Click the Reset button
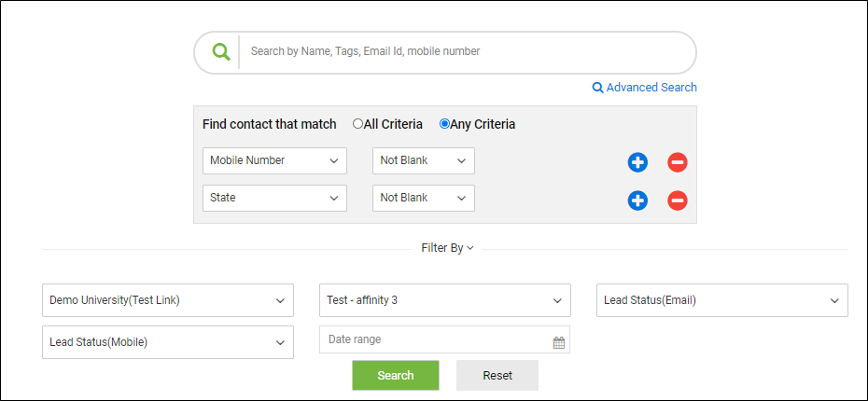The height and width of the screenshot is (401, 868). [x=497, y=376]
